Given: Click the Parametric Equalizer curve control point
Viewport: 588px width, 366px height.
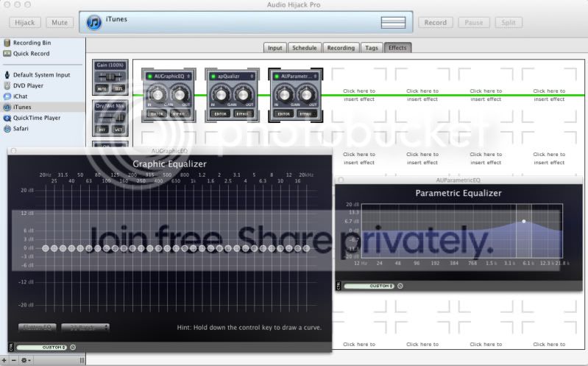Looking at the screenshot, I should [524, 222].
